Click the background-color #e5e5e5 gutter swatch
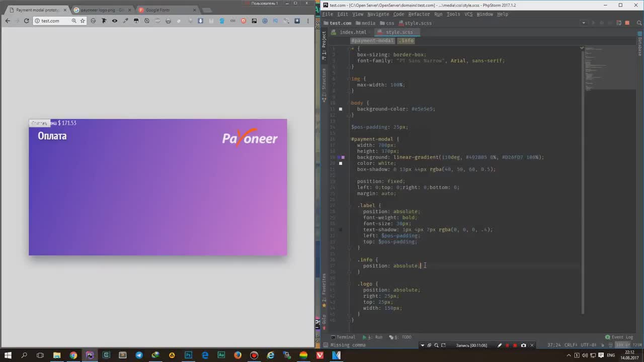This screenshot has height=362, width=644. 341,109
